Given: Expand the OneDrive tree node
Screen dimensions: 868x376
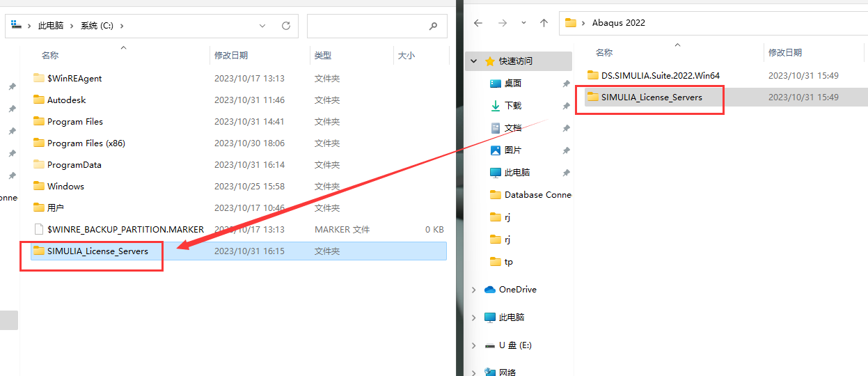Looking at the screenshot, I should (x=474, y=290).
